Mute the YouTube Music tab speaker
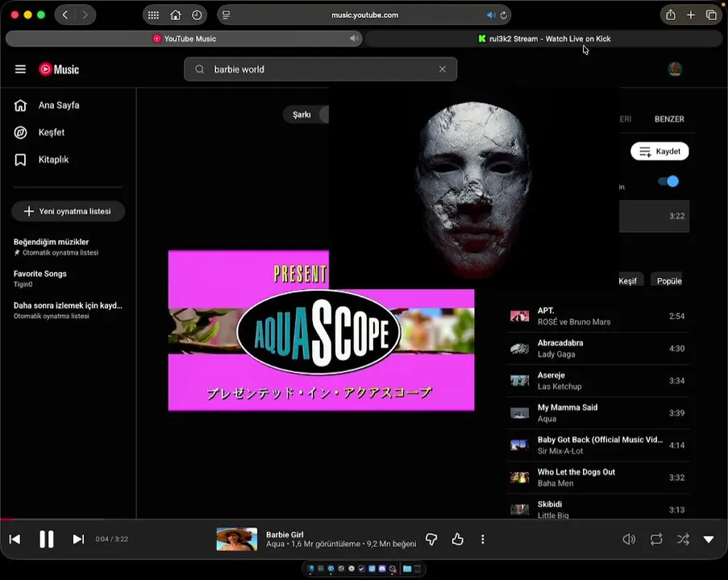This screenshot has height=580, width=728. [x=354, y=39]
